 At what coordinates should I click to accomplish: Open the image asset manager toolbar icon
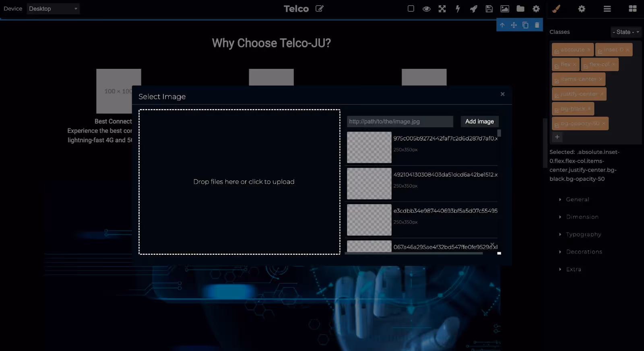(x=505, y=8)
